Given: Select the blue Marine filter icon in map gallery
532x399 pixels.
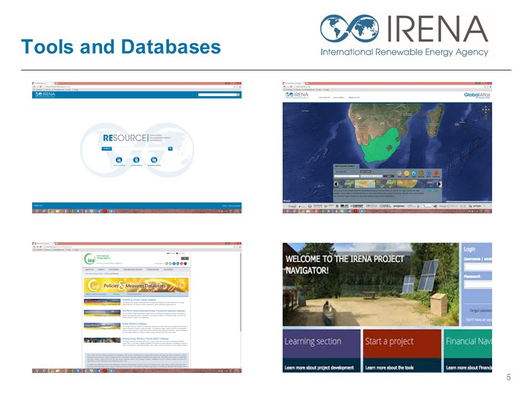Looking at the screenshot, I should 428,173.
